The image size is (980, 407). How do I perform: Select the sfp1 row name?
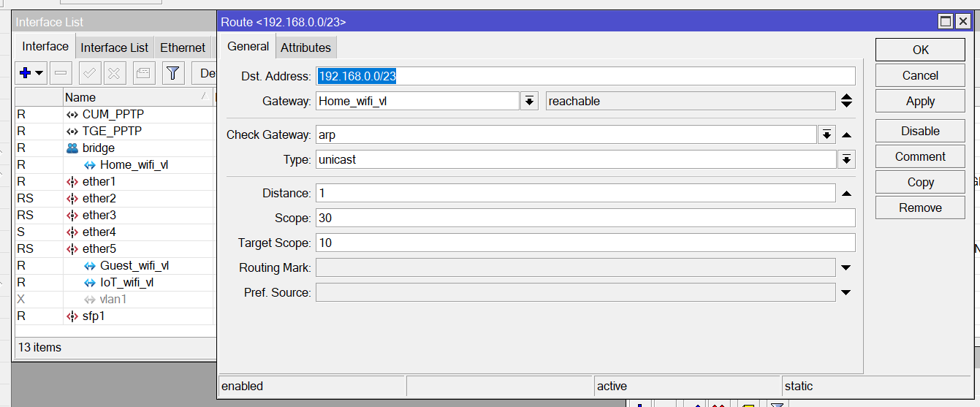point(94,316)
